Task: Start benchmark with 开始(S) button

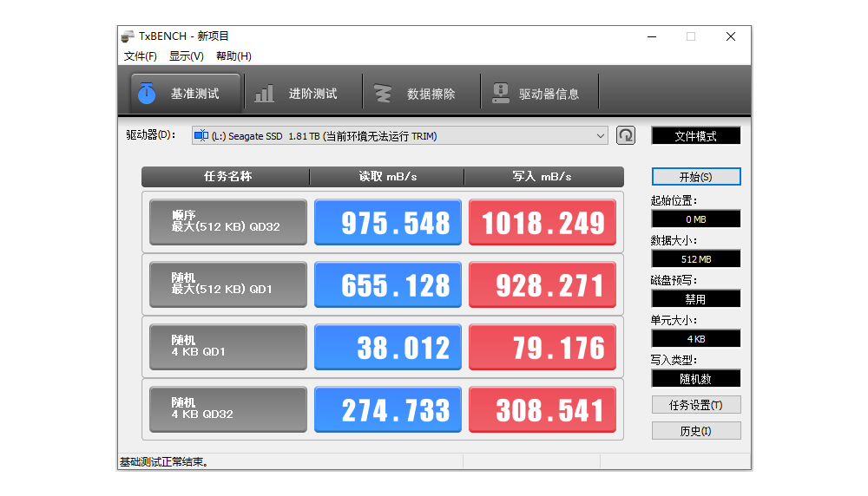Action: [696, 177]
